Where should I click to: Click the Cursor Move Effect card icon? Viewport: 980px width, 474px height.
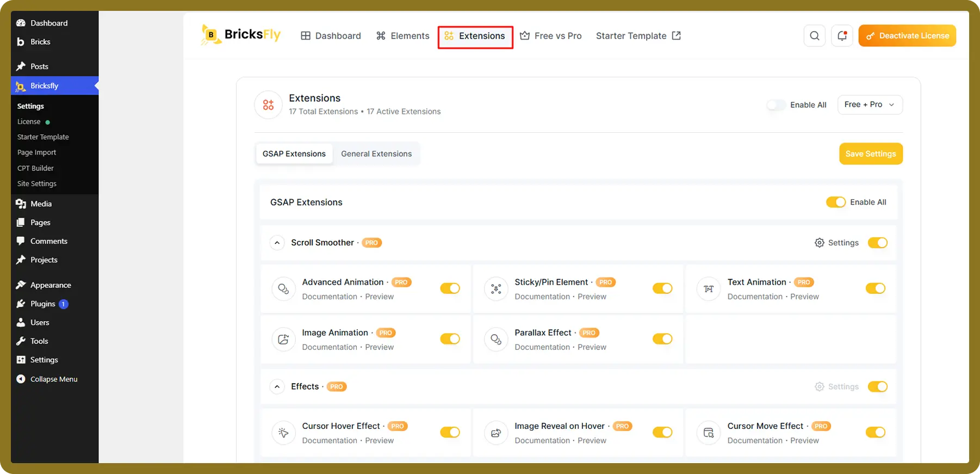tap(709, 433)
